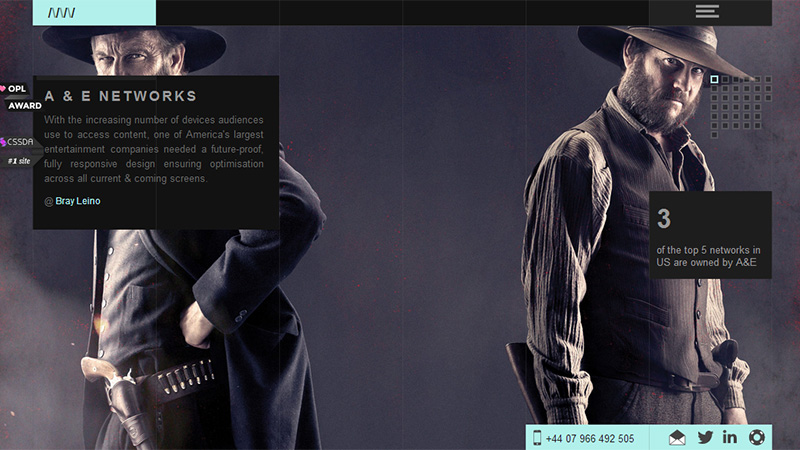
Task: Open the email envelope icon
Action: [x=677, y=438]
